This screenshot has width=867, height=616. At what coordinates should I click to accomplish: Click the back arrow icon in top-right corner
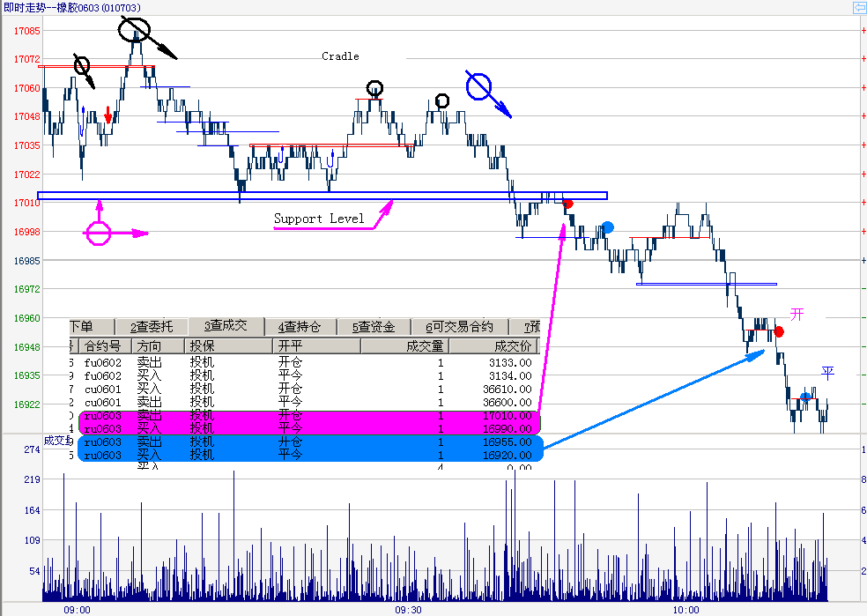(858, 8)
